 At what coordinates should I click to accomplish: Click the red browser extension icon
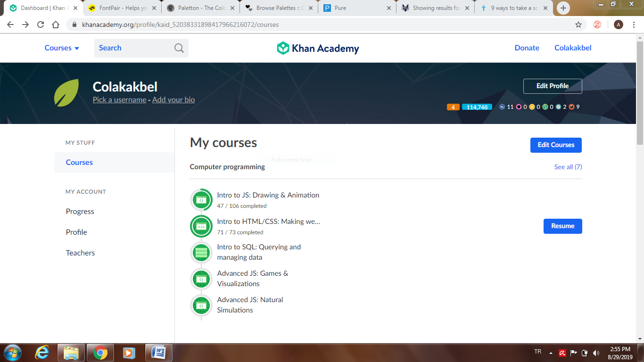tap(597, 25)
